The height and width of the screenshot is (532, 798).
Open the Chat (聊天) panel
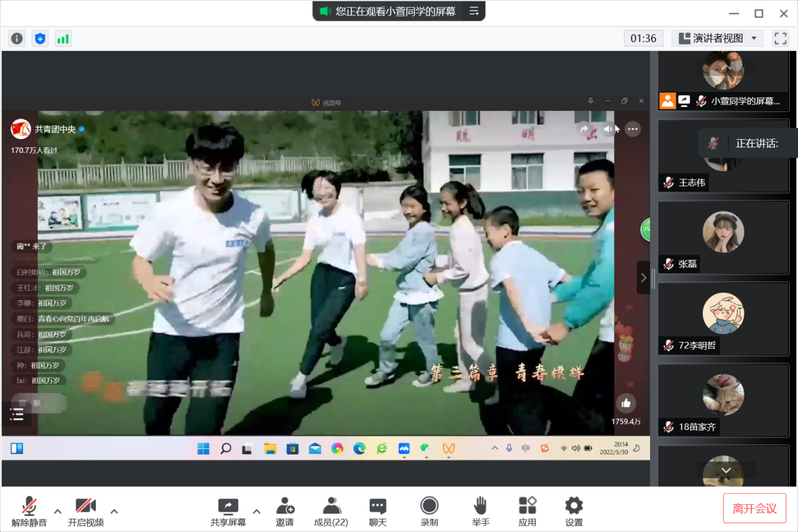click(x=377, y=511)
